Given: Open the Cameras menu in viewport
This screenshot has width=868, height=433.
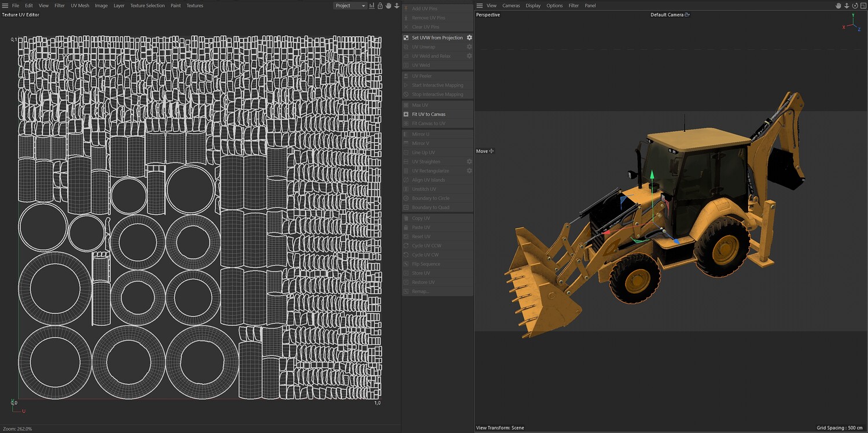Looking at the screenshot, I should (x=511, y=6).
